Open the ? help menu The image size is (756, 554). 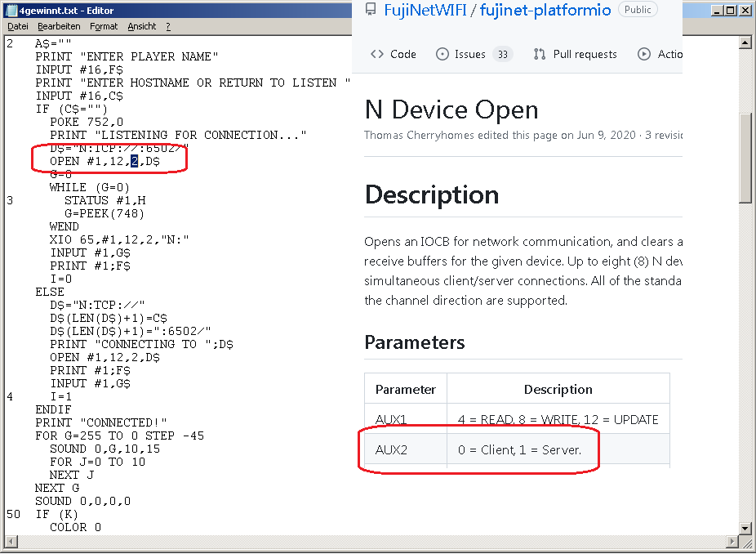pos(168,26)
